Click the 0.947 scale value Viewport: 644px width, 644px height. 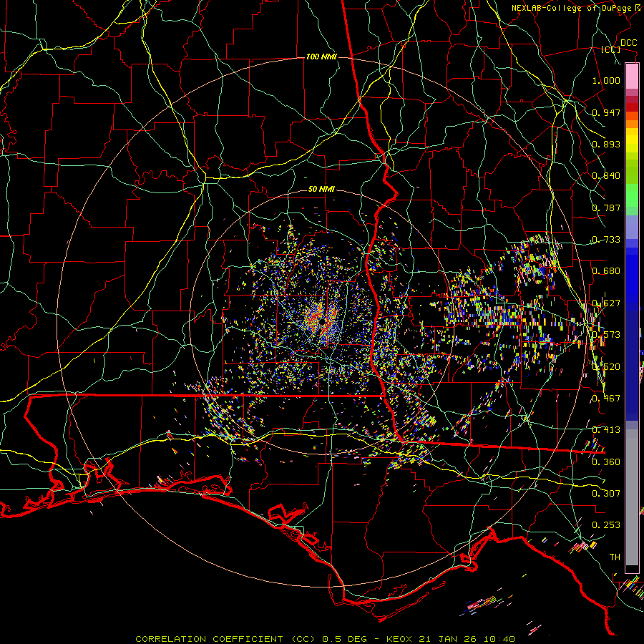(606, 112)
